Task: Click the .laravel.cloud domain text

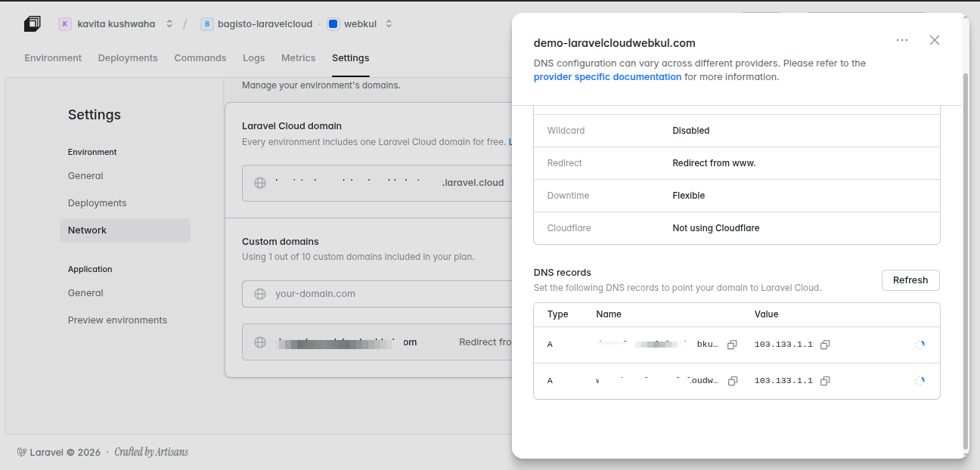Action: 473,183
